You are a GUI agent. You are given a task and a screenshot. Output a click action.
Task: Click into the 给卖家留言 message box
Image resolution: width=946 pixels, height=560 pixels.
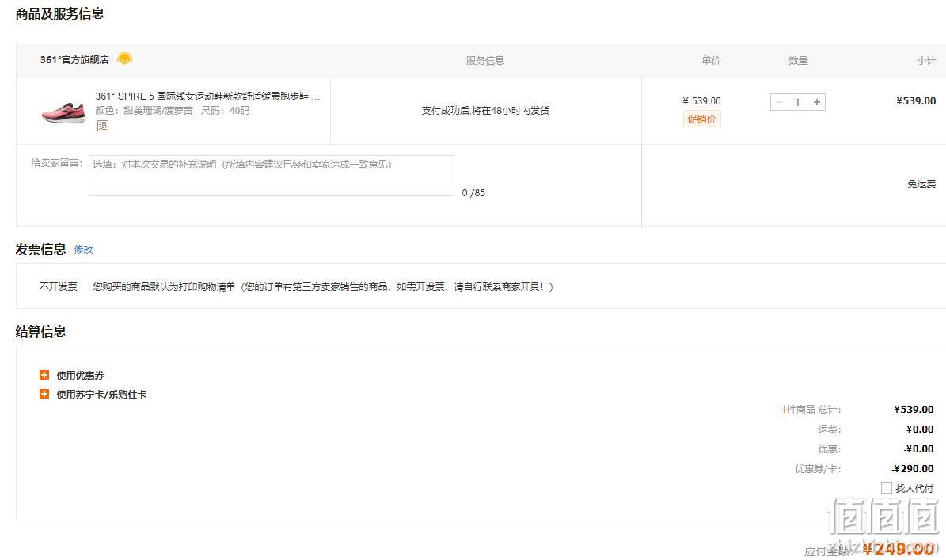click(272, 176)
